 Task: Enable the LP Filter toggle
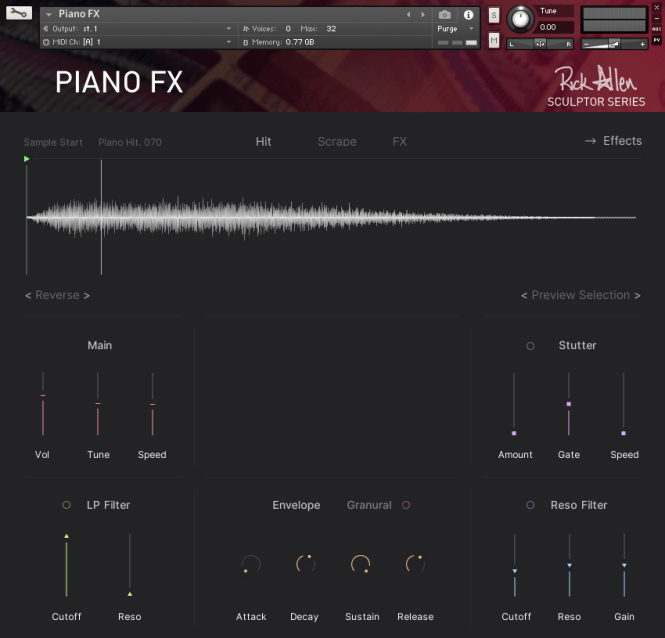[x=66, y=505]
